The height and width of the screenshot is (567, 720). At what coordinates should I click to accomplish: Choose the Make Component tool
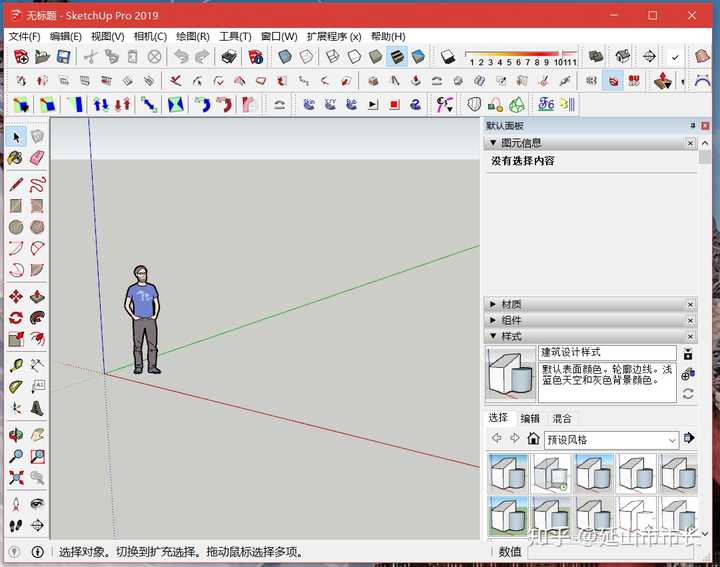tap(37, 137)
